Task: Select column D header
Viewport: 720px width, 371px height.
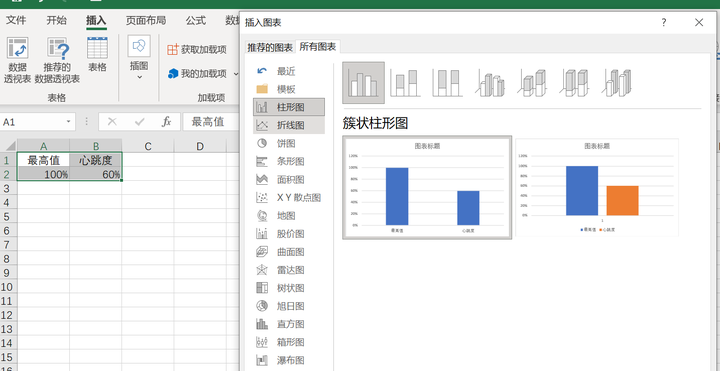Action: [x=200, y=146]
